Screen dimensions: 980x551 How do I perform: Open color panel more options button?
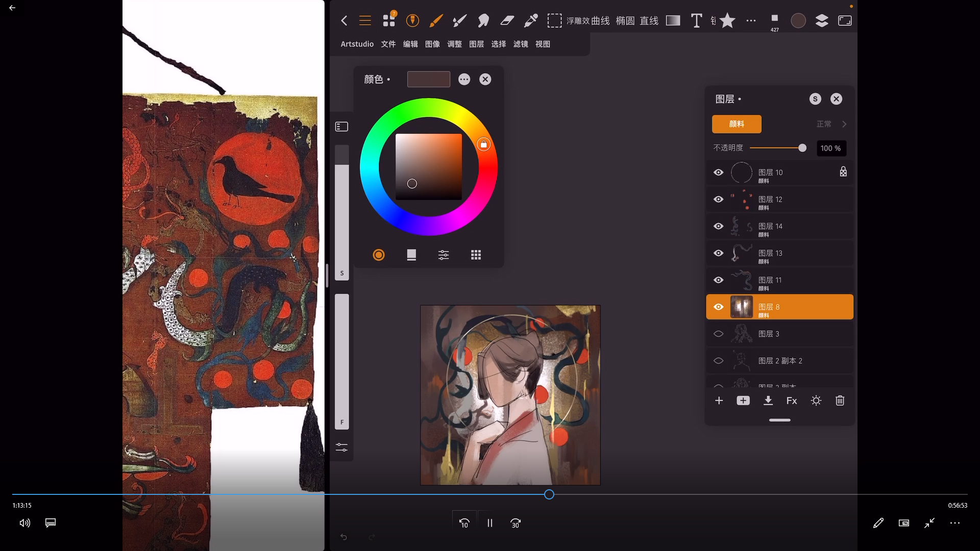point(464,79)
